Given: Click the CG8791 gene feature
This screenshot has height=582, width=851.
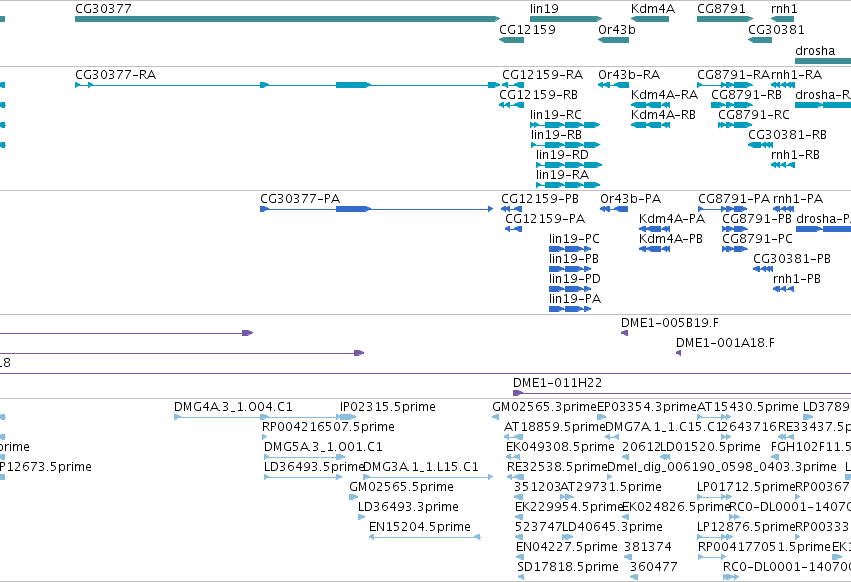Looking at the screenshot, I should [725, 19].
